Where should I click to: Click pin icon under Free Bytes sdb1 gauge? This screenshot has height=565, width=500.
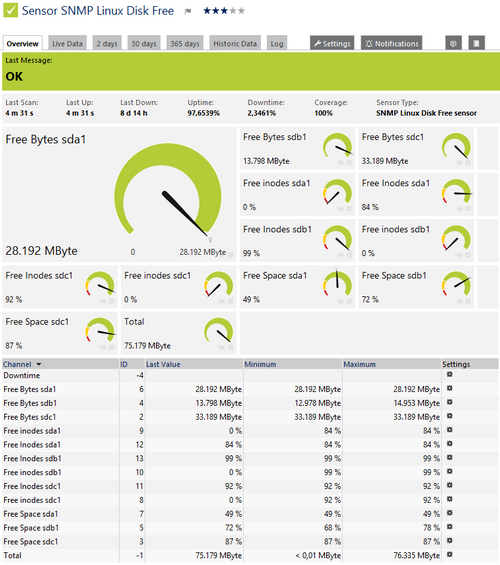(340, 163)
